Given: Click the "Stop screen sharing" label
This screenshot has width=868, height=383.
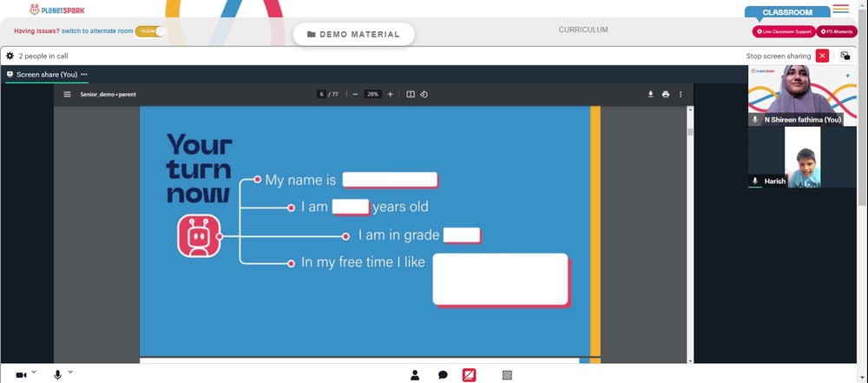Looking at the screenshot, I should (779, 56).
